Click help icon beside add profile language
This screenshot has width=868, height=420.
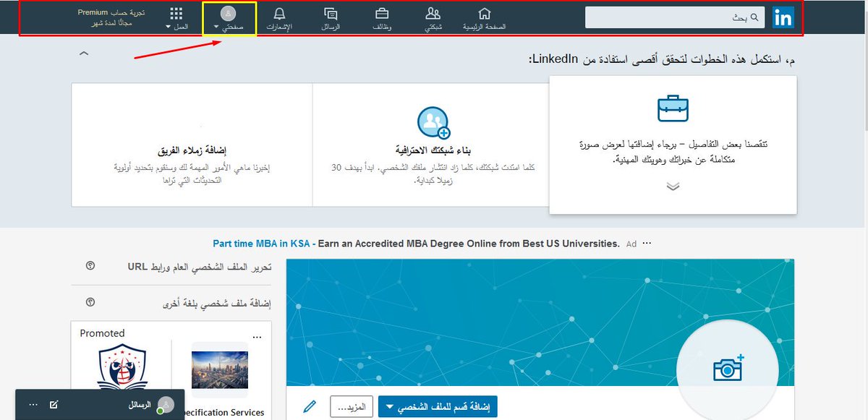(x=90, y=303)
